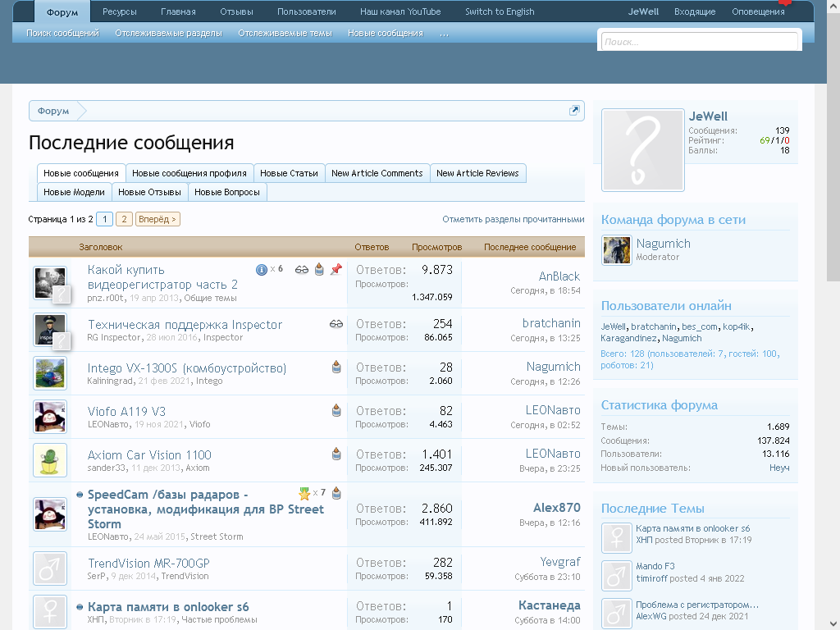Viewport: 840px width, 630px height.
Task: Click the page vertical scrollbar
Action: click(833, 164)
